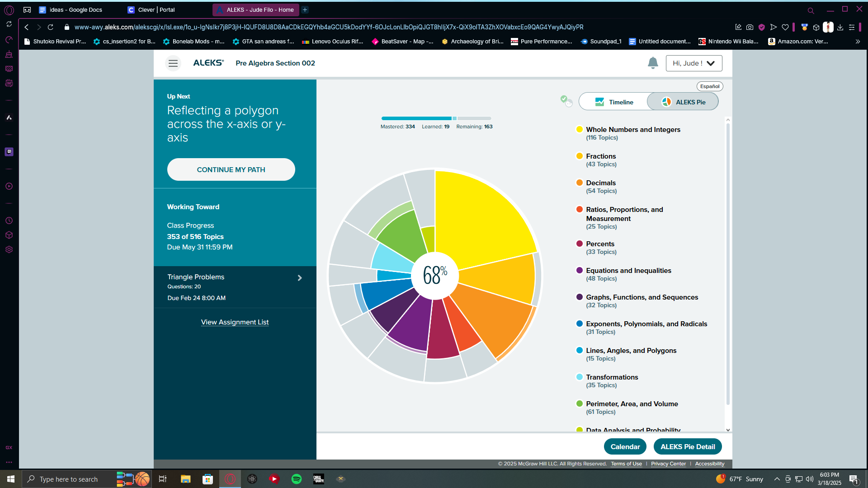Switch language with the Español button
Image resolution: width=868 pixels, height=488 pixels.
(710, 86)
